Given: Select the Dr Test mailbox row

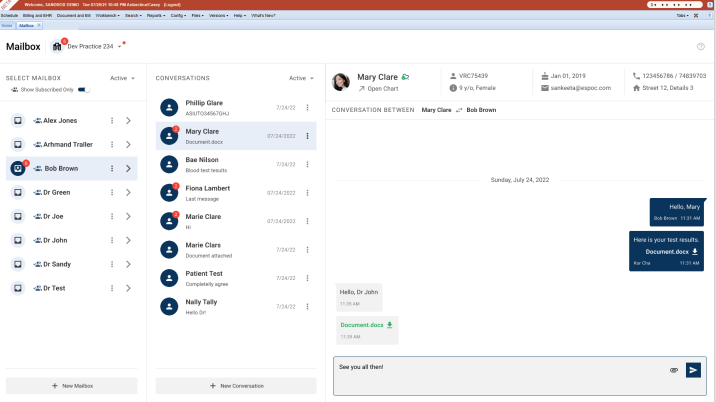Looking at the screenshot, I should [x=72, y=288].
